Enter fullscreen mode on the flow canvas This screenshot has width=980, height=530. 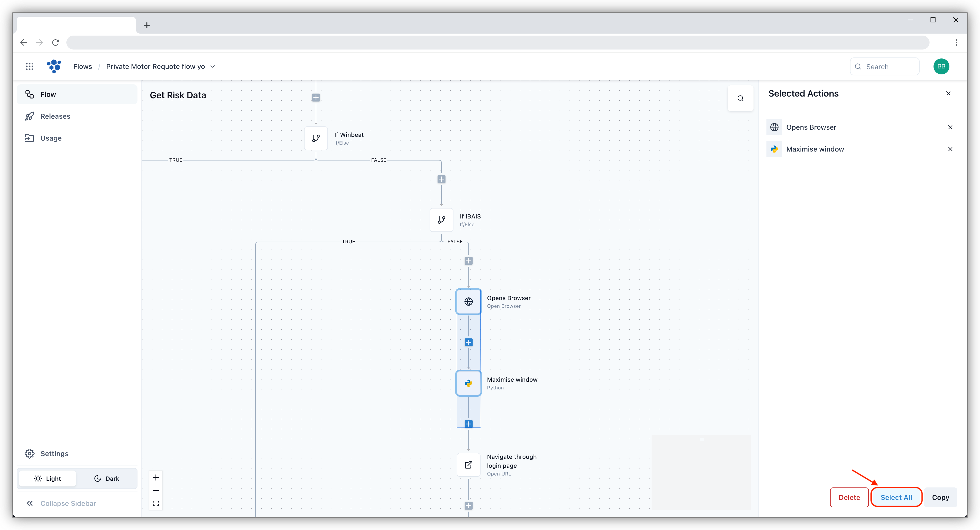click(x=156, y=503)
